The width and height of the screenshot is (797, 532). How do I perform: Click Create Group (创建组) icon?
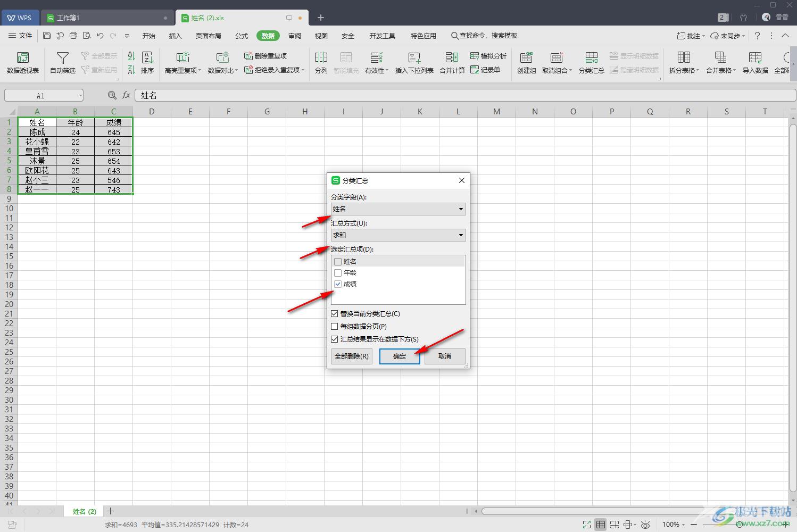click(x=526, y=62)
